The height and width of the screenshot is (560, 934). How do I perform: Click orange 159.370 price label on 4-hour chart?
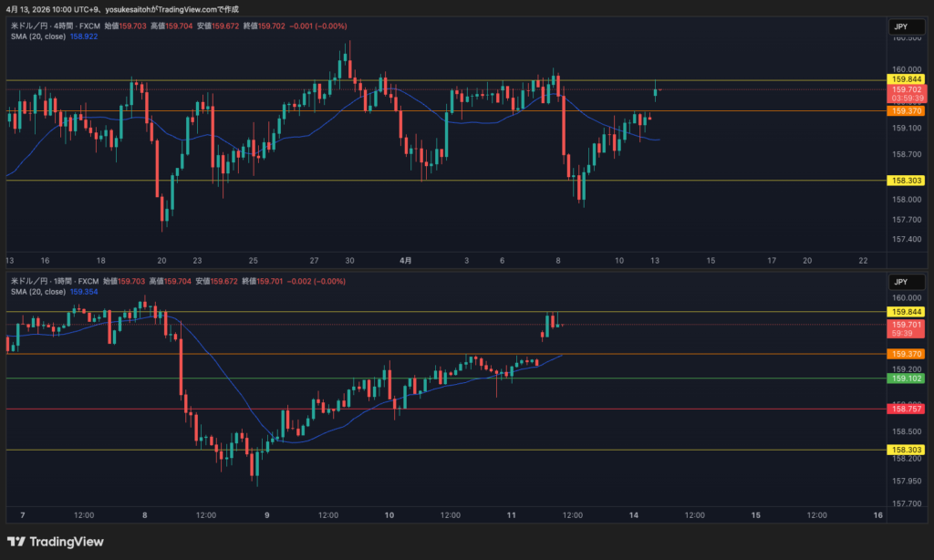click(907, 111)
